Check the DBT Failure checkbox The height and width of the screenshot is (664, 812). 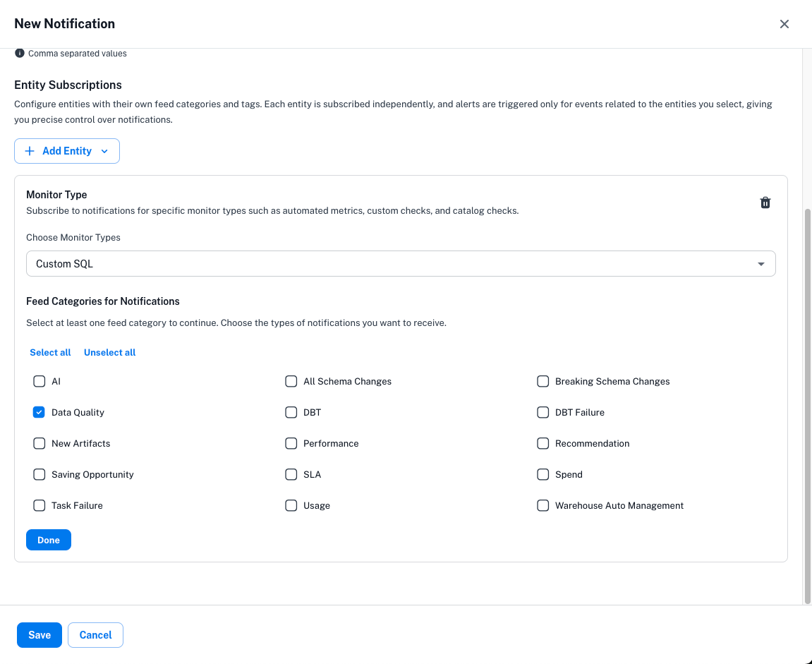(543, 412)
